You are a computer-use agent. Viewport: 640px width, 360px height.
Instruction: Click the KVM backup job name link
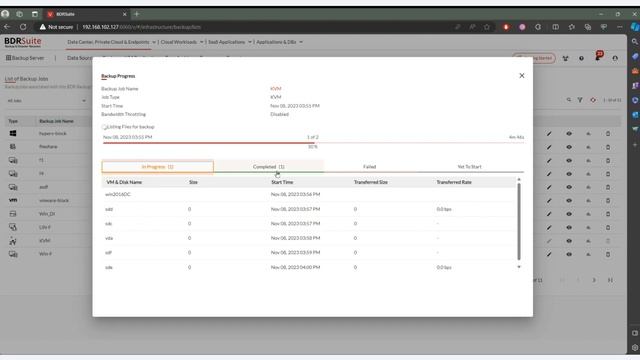pos(276,89)
